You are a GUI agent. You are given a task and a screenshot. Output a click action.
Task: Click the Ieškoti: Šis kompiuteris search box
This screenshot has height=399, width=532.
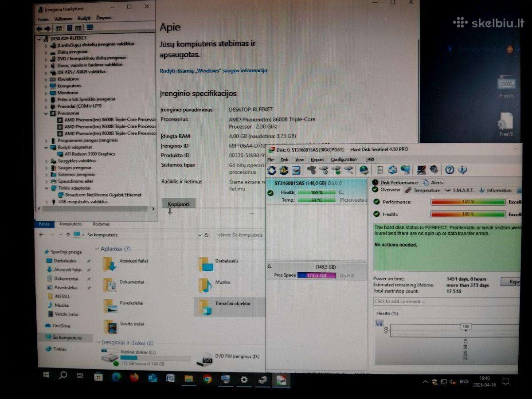click(239, 235)
